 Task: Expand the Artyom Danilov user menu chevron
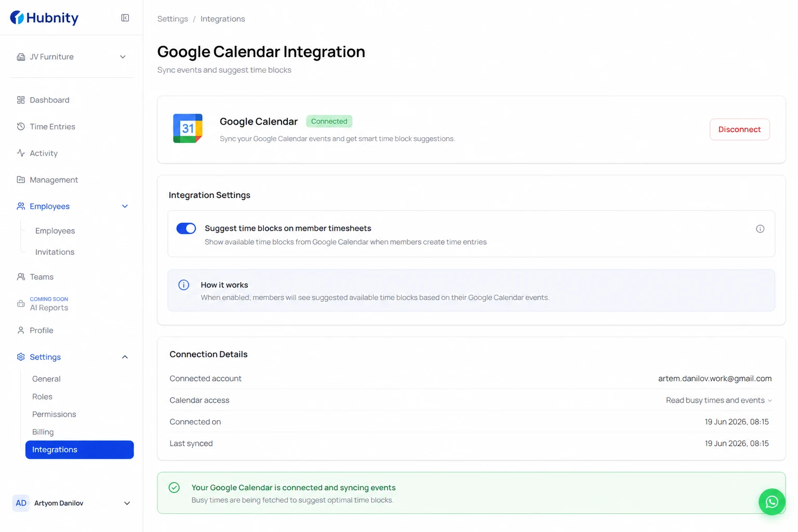point(127,503)
